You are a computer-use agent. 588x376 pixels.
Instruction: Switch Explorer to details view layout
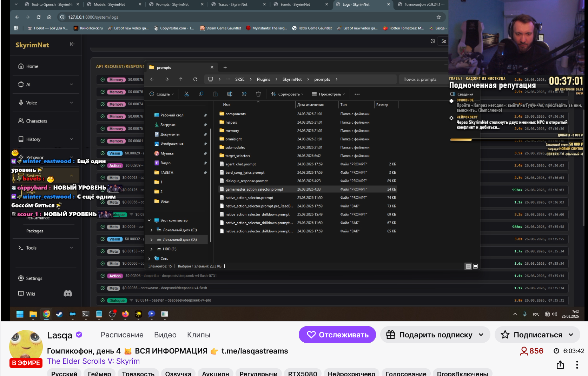[x=468, y=266]
